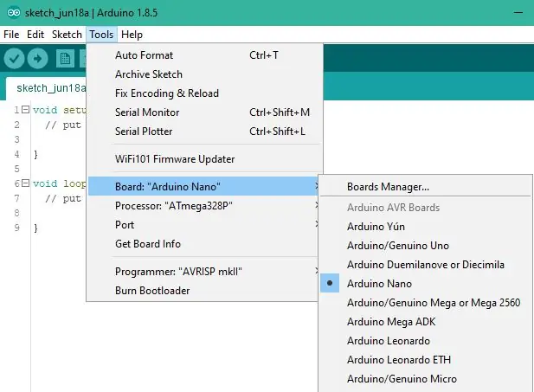Click the "void" keyword on line 1
Screen dimensions: 534x392
pyautogui.click(x=45, y=110)
